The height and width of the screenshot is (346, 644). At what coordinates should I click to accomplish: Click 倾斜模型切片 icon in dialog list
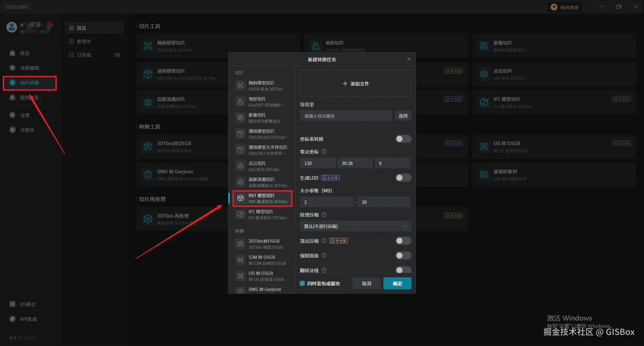click(x=240, y=85)
